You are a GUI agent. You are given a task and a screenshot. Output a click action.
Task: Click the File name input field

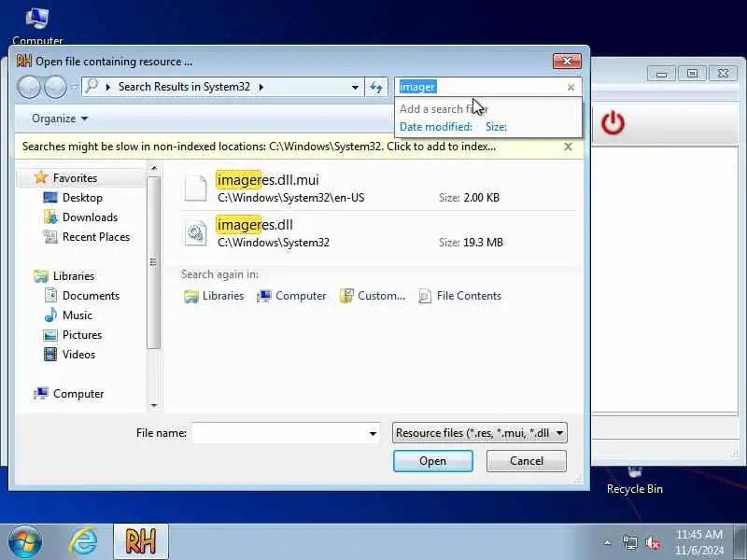pyautogui.click(x=279, y=433)
